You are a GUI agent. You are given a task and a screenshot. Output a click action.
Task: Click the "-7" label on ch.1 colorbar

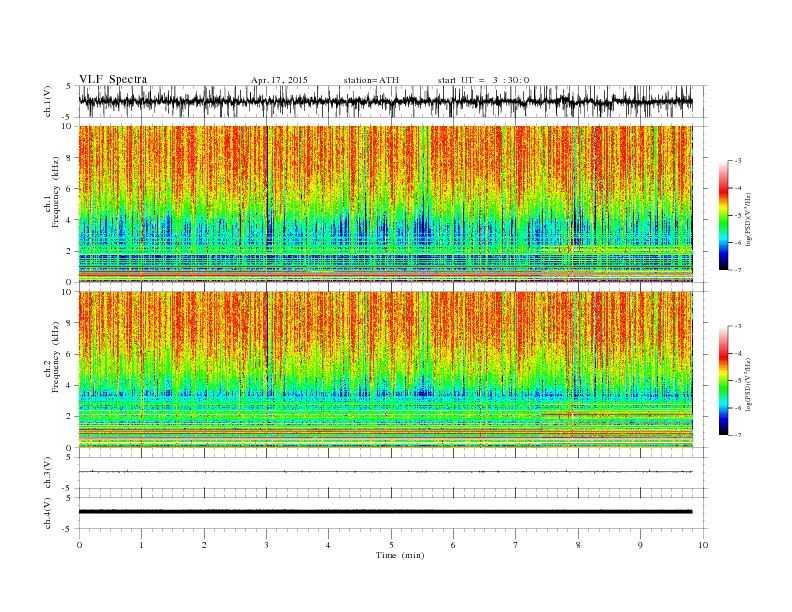tap(738, 271)
